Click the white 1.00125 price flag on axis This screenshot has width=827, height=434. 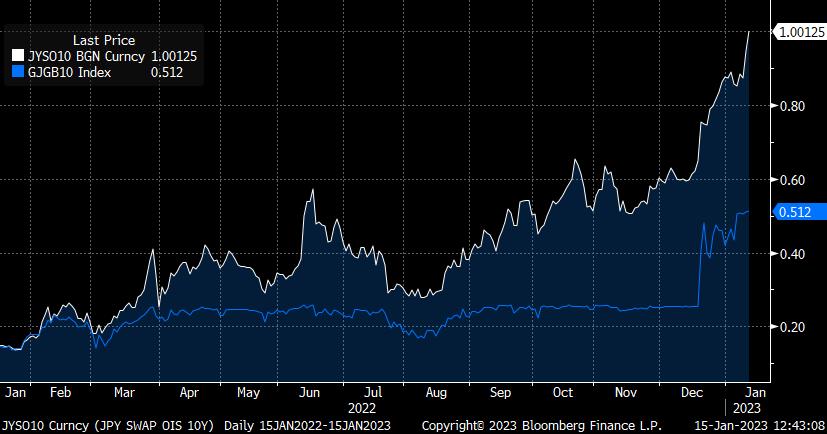point(800,32)
